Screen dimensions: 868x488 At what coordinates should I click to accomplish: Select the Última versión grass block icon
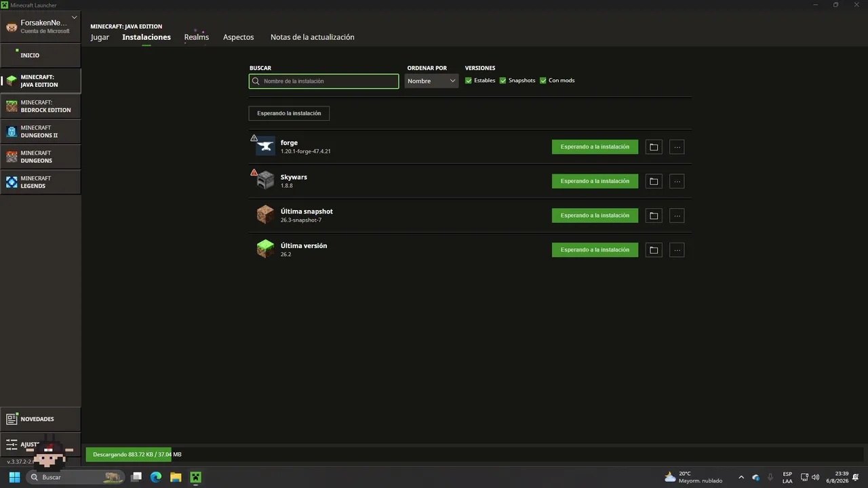(x=265, y=249)
